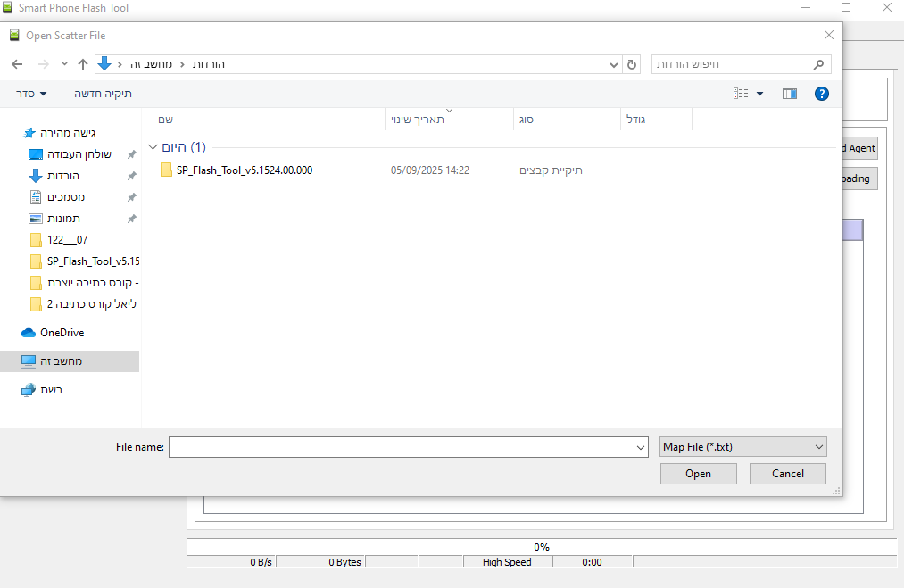Create a folder with תיקיה חדשה
Viewport: 904px width, 588px height.
103,94
